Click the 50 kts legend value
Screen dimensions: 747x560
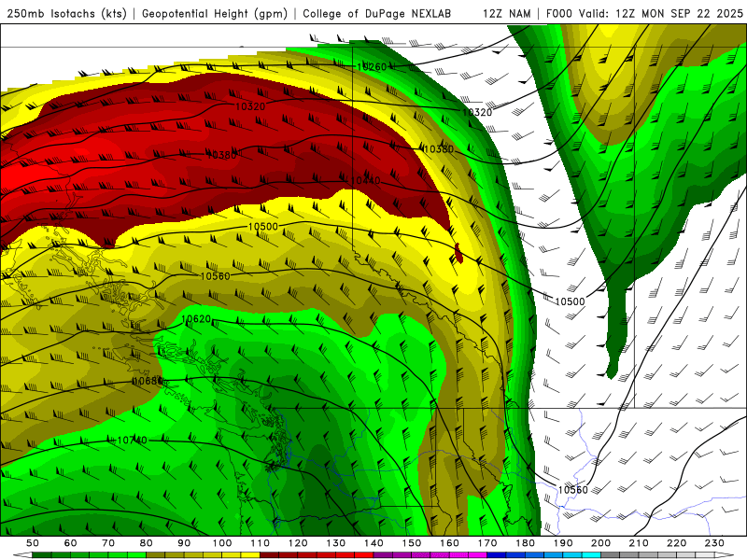(33, 543)
